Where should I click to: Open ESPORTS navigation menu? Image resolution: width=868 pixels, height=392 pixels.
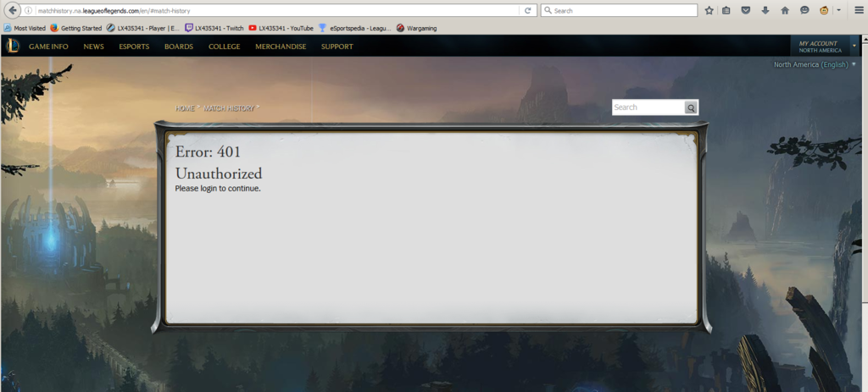(134, 47)
